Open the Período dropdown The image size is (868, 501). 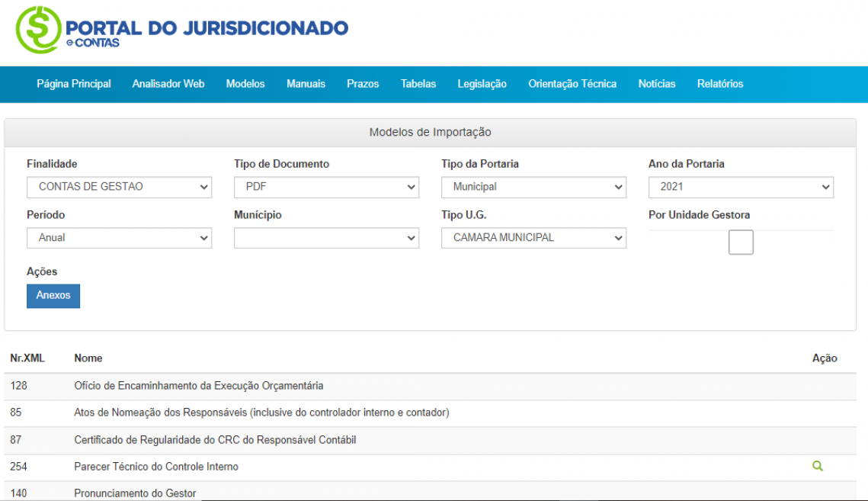(119, 238)
